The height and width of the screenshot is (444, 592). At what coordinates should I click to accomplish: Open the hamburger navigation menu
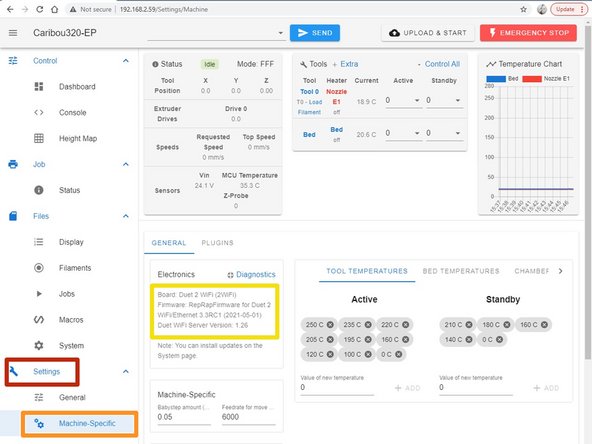click(13, 33)
